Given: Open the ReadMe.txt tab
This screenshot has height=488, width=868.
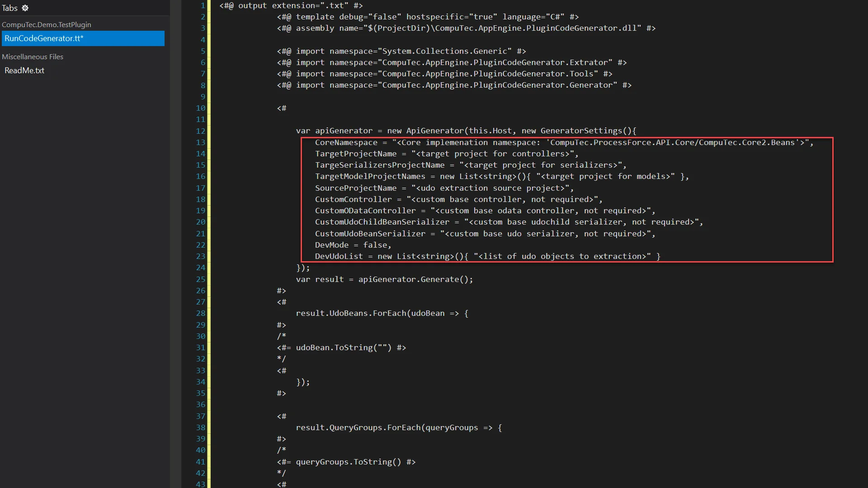Looking at the screenshot, I should click(24, 70).
